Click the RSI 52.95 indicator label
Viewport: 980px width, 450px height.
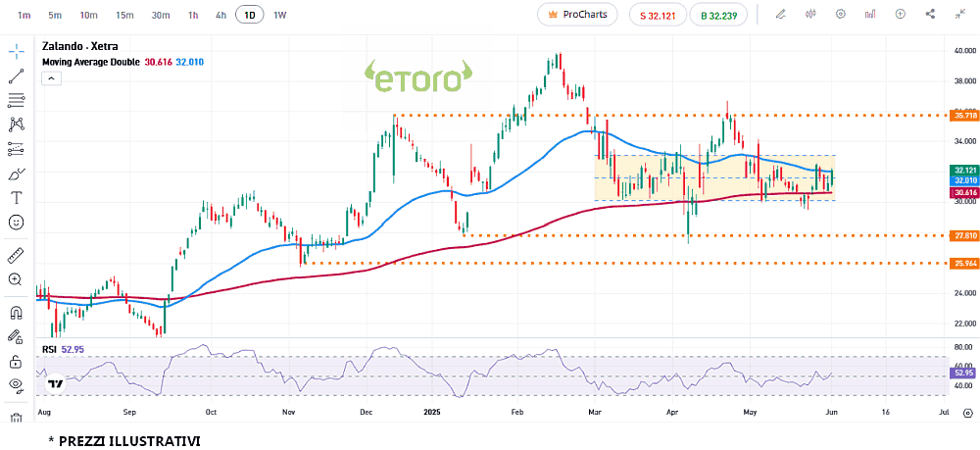(64, 349)
